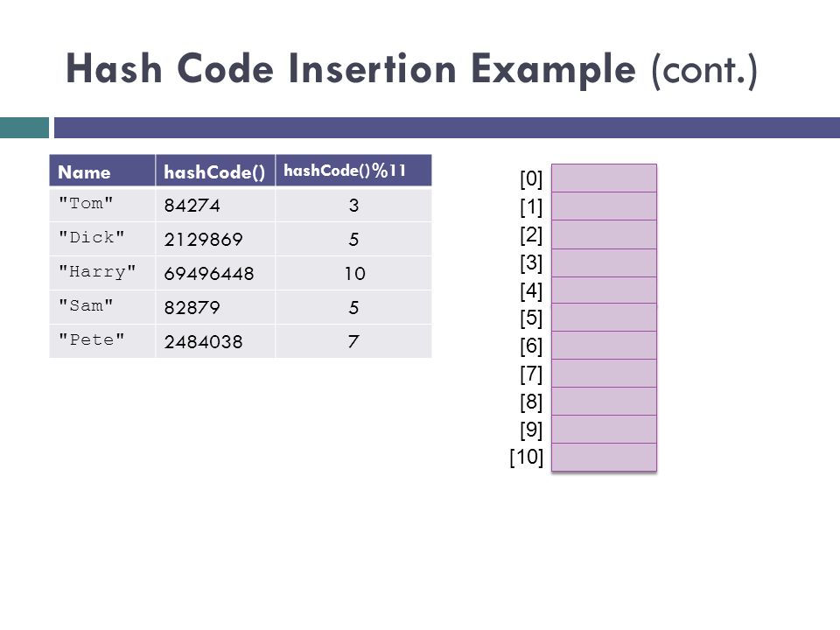
Task: Click array slot at index [10]
Action: pos(604,458)
